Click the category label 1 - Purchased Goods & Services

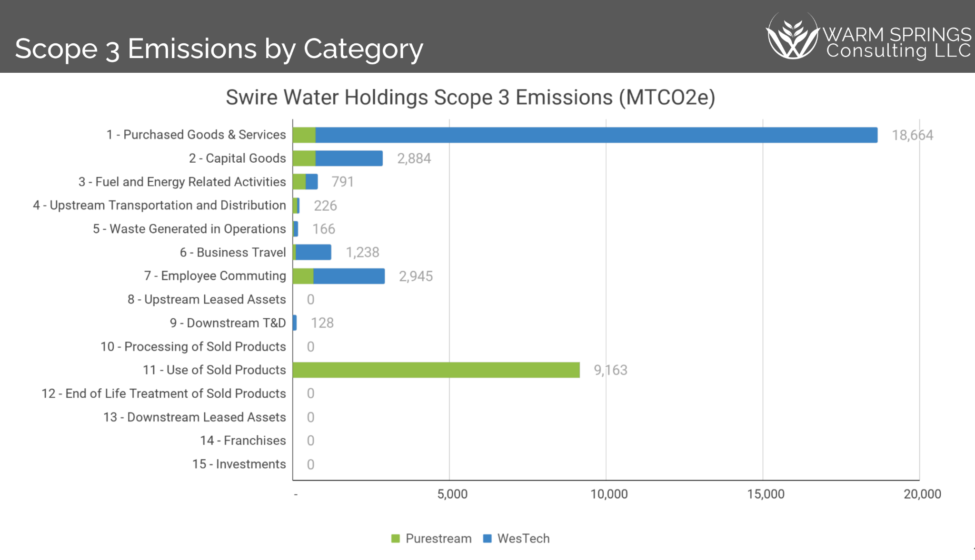(196, 135)
